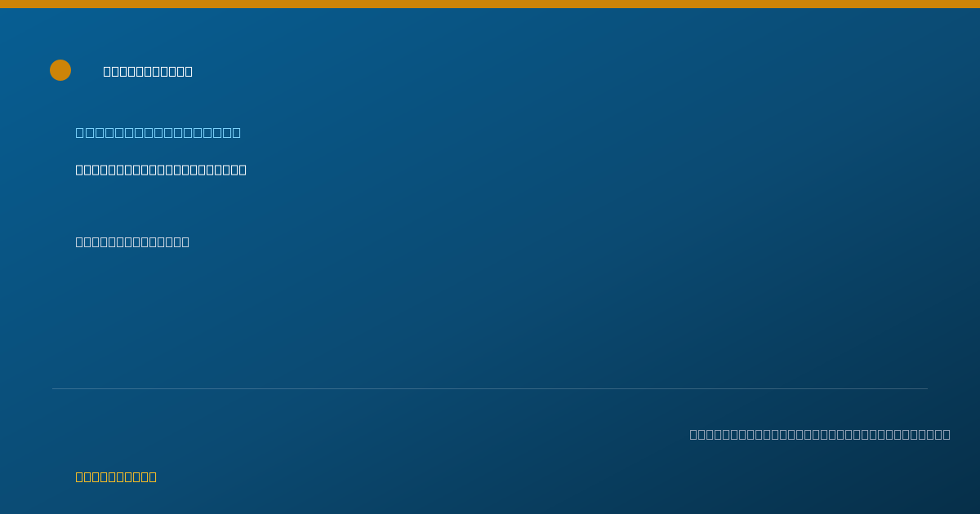Click the thin horizontal divider line
980x514 pixels.
tap(490, 388)
